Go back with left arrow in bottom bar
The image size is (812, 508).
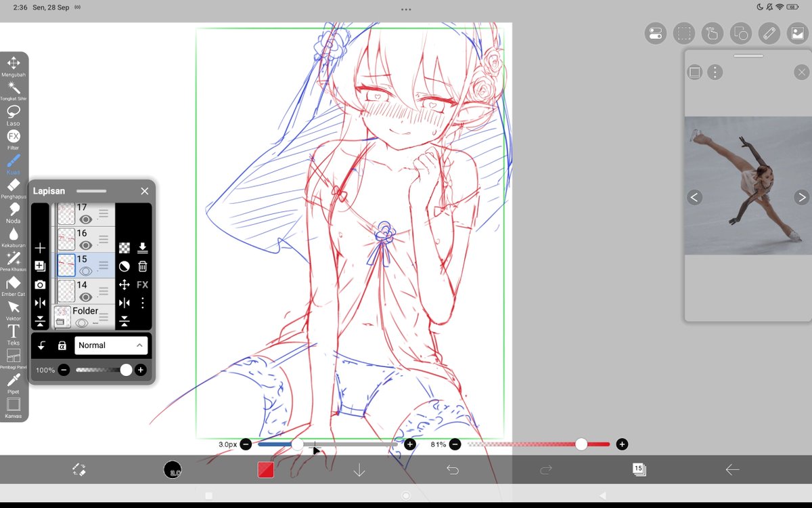click(x=731, y=469)
